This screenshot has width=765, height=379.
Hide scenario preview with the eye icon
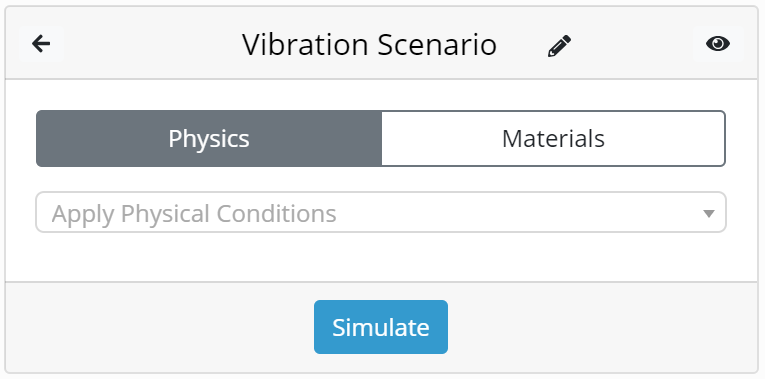click(x=718, y=44)
